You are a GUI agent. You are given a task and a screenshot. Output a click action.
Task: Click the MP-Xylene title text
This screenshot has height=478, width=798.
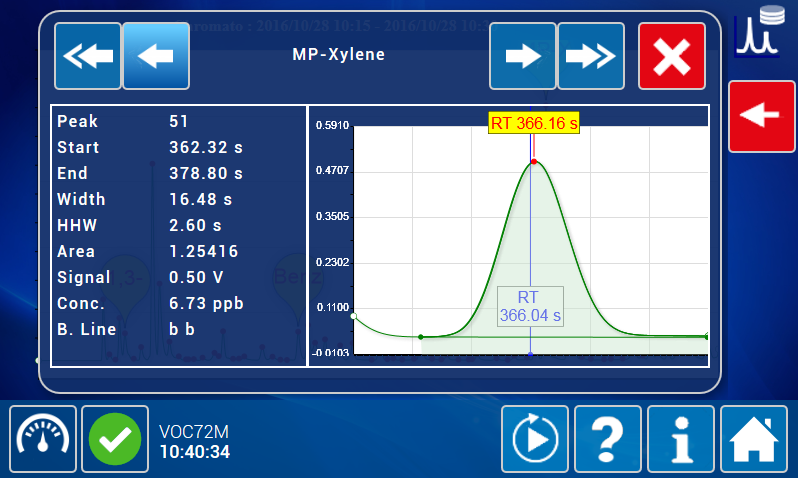point(338,54)
